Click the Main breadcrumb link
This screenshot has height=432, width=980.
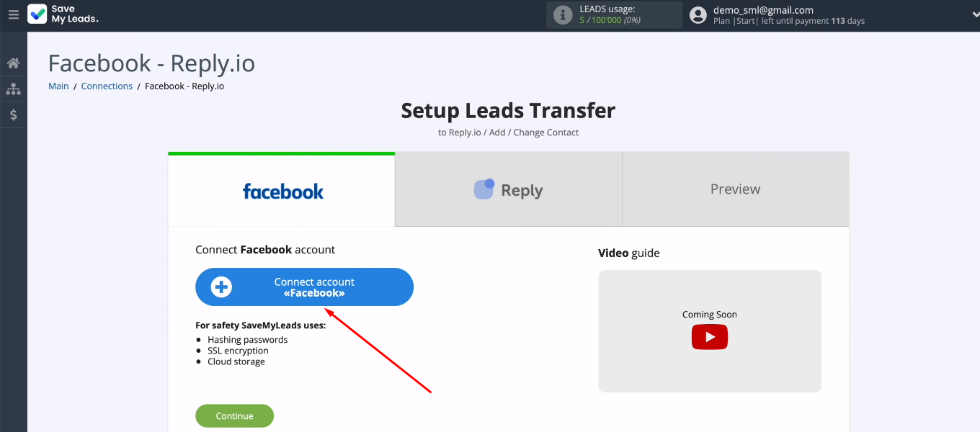(x=58, y=86)
